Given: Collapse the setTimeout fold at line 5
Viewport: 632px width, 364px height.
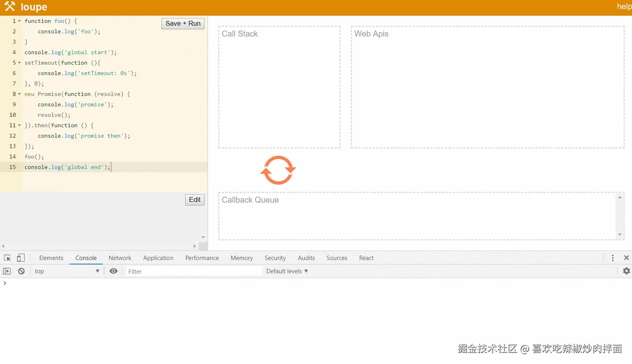Looking at the screenshot, I should [19, 63].
